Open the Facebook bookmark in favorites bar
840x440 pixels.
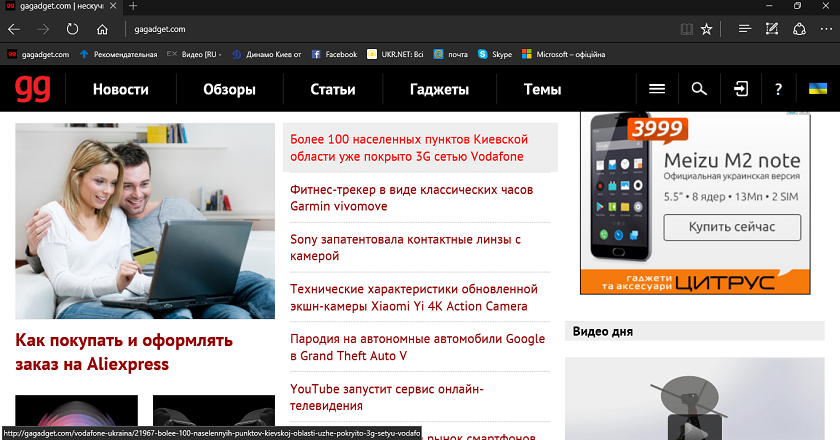tap(334, 54)
